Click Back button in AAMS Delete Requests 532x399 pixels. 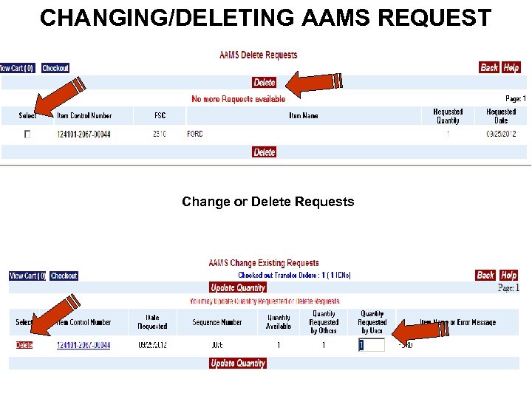(x=489, y=67)
